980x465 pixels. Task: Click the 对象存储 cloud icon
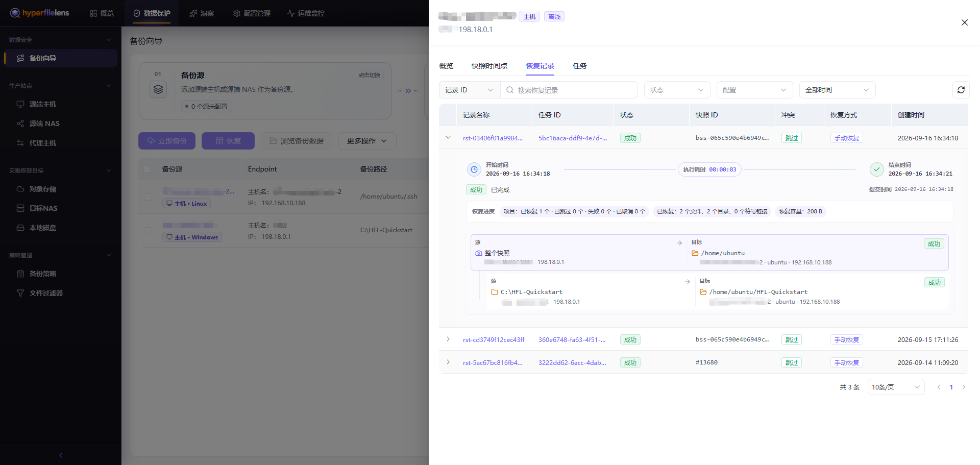(x=20, y=189)
